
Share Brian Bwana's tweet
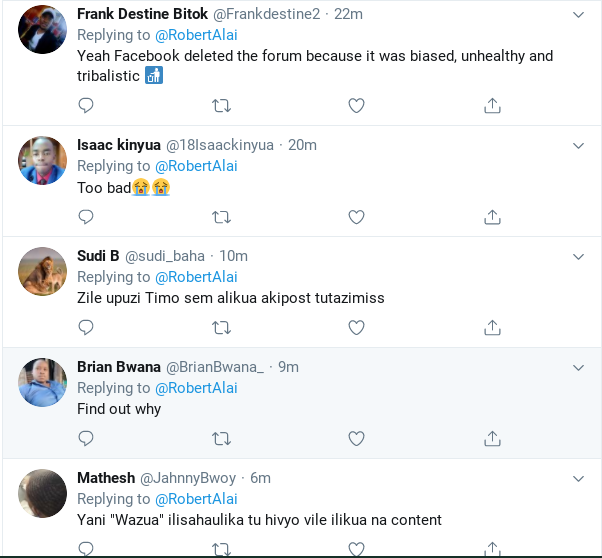[492, 439]
